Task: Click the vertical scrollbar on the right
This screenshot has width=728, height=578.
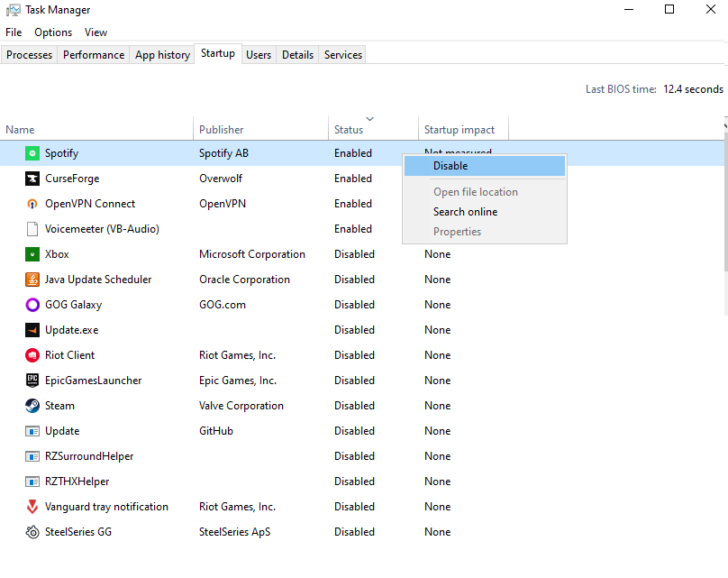Action: pos(725,218)
